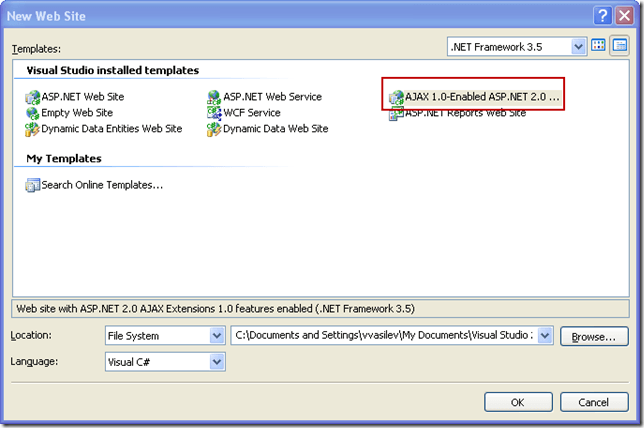The height and width of the screenshot is (428, 644).
Task: Select the ASP.NET Web Service template icon
Action: point(214,97)
